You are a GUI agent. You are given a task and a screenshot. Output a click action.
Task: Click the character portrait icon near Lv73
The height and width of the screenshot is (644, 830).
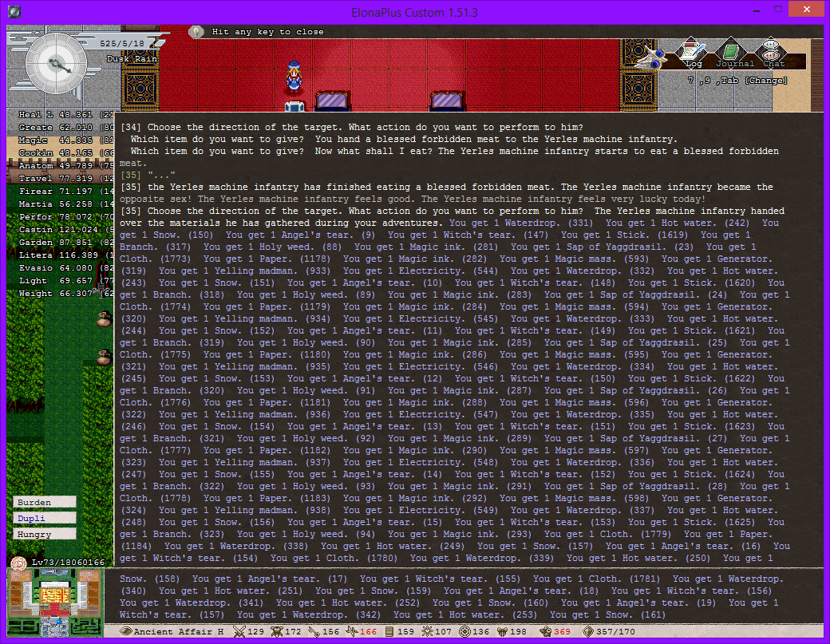(x=19, y=562)
